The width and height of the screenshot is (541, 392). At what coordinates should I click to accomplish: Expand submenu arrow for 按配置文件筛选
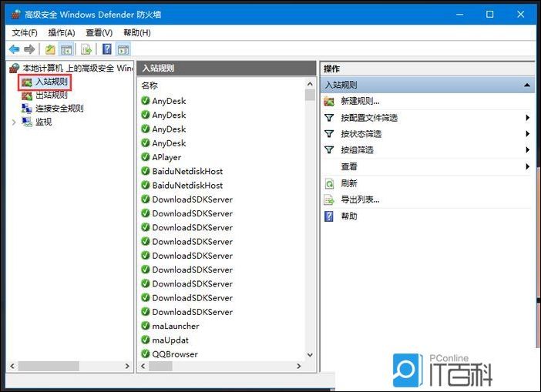point(527,118)
